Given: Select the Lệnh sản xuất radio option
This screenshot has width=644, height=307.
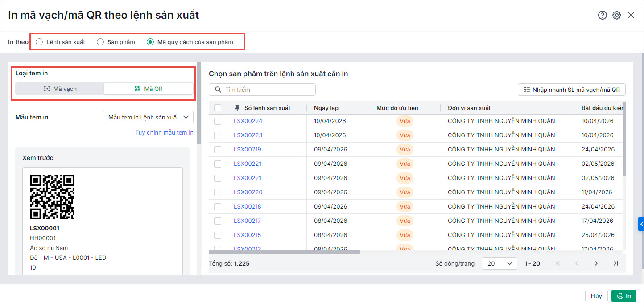Looking at the screenshot, I should click(x=40, y=42).
